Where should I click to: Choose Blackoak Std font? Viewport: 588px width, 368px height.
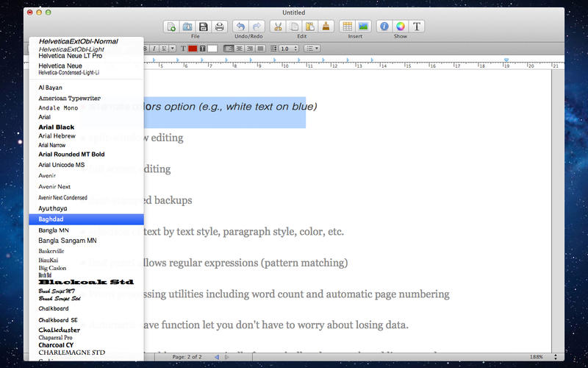coord(86,282)
